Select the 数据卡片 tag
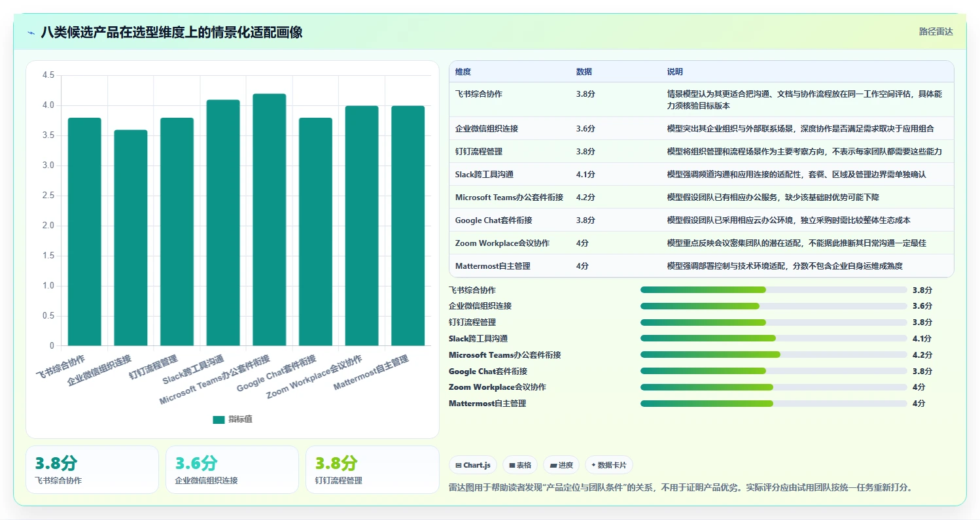 [x=609, y=465]
